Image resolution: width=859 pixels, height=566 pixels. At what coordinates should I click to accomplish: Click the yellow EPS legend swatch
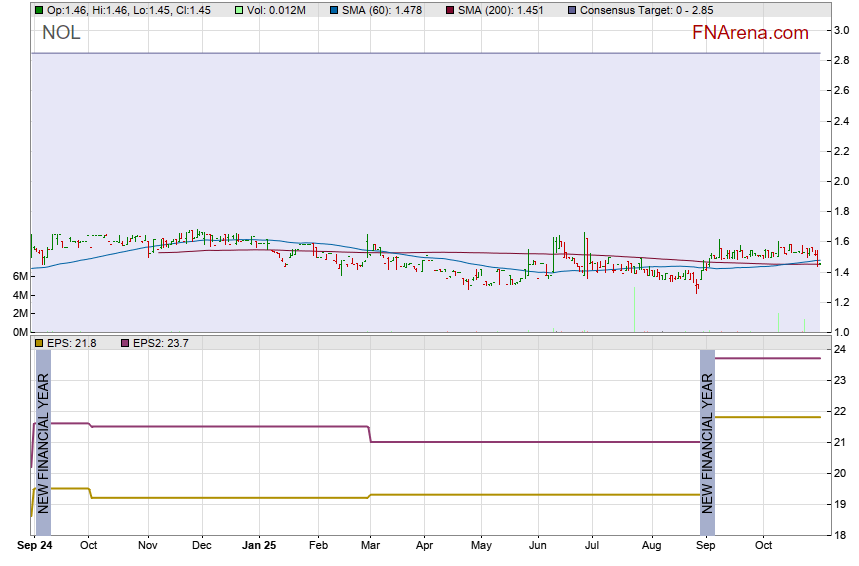coord(38,343)
